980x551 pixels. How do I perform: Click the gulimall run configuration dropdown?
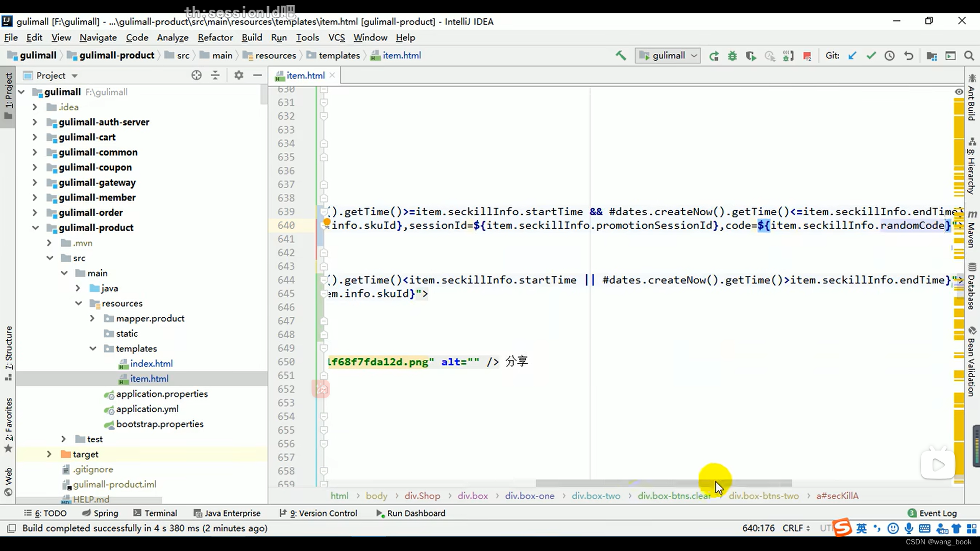click(x=668, y=55)
